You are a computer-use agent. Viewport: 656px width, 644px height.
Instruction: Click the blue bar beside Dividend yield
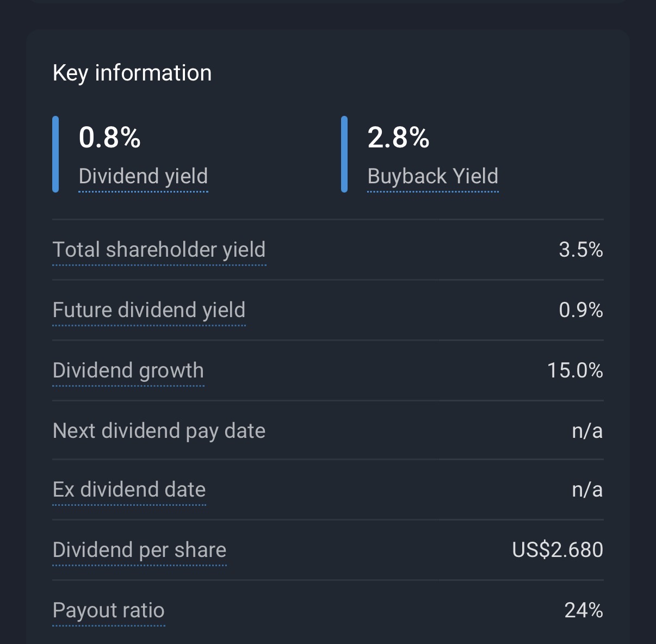(x=55, y=154)
